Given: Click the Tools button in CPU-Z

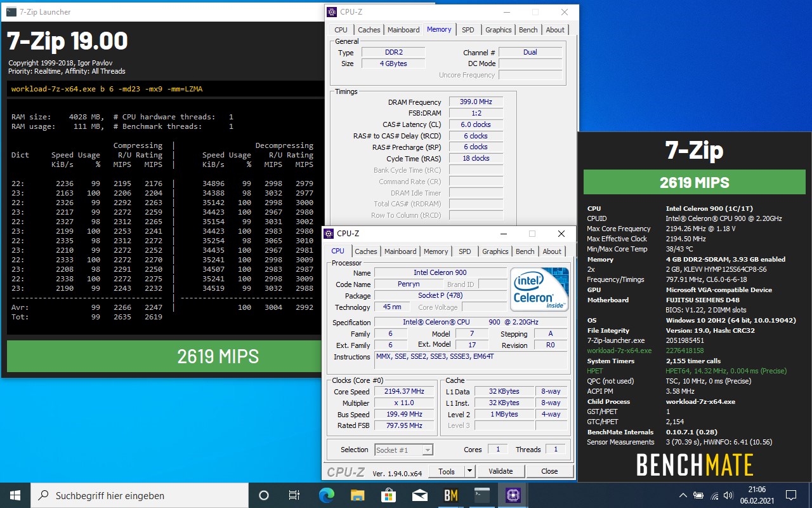Looking at the screenshot, I should (447, 471).
